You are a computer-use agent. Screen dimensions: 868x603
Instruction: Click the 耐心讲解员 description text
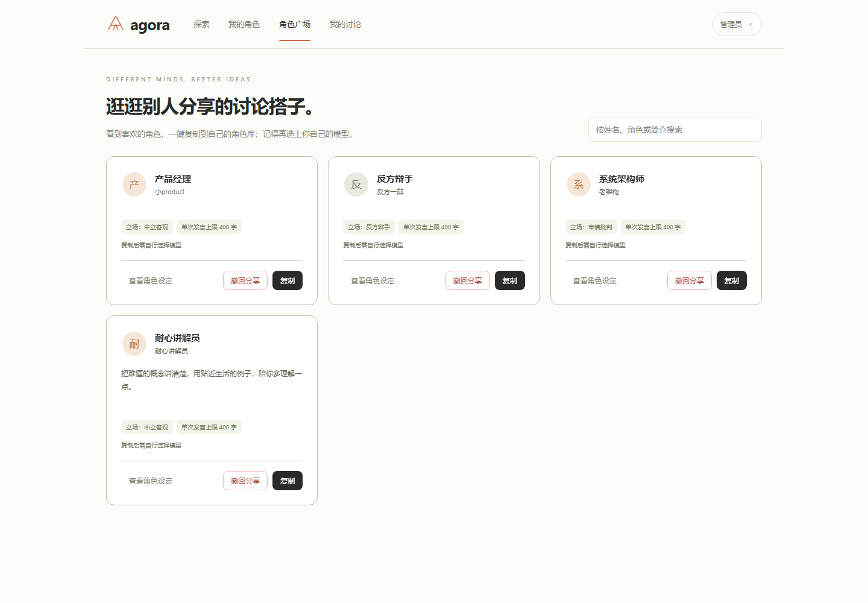[212, 380]
